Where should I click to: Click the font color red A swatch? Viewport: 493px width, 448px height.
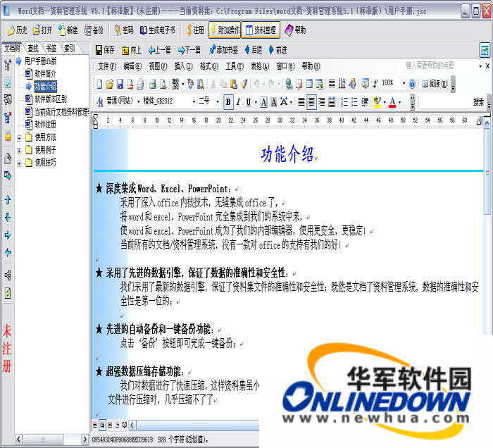click(392, 102)
